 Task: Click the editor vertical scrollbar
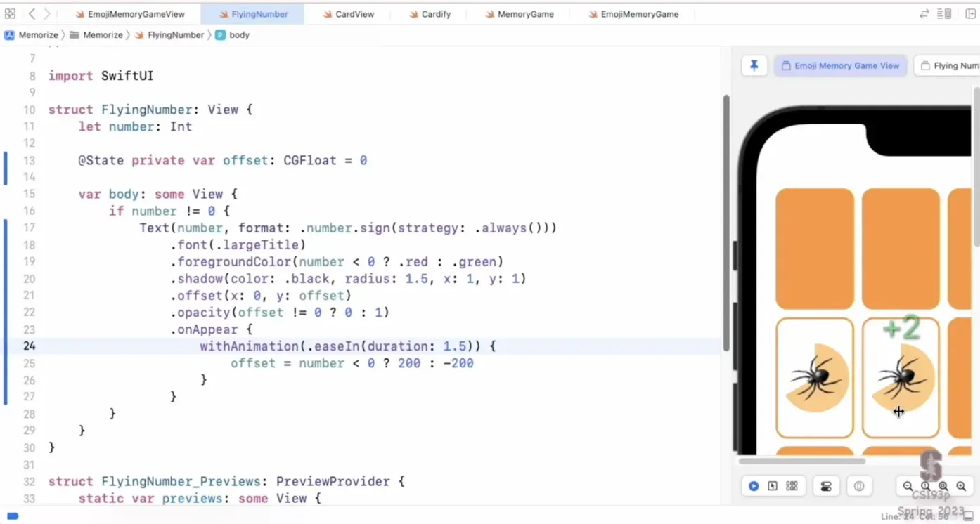click(x=726, y=223)
